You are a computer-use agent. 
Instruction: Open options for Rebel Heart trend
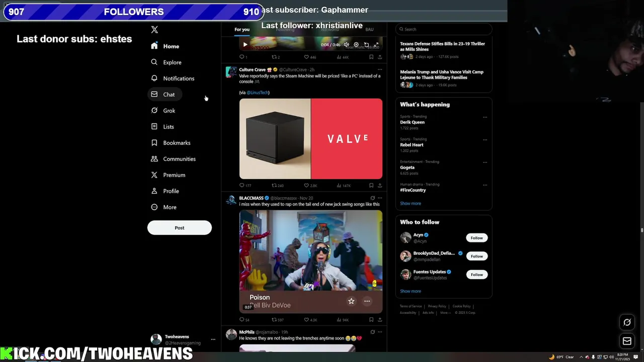pos(485,140)
